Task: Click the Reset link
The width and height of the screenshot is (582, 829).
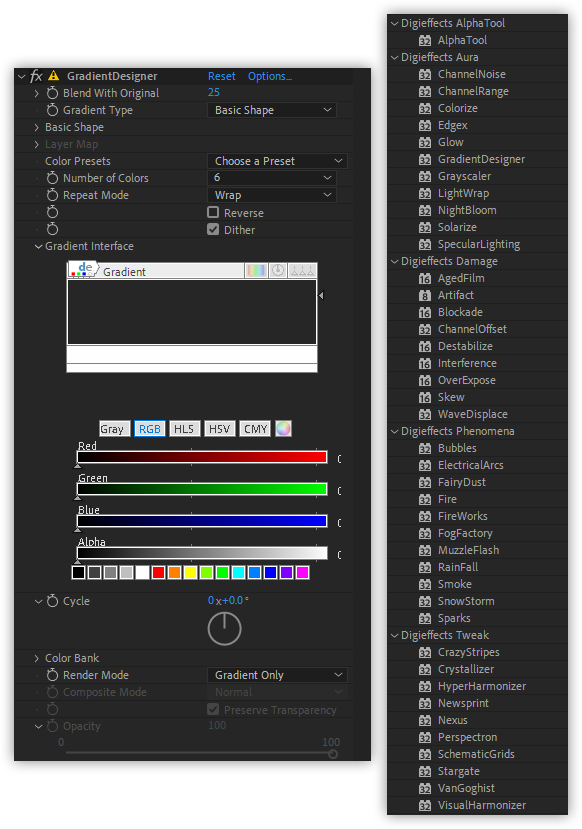Action: [221, 76]
